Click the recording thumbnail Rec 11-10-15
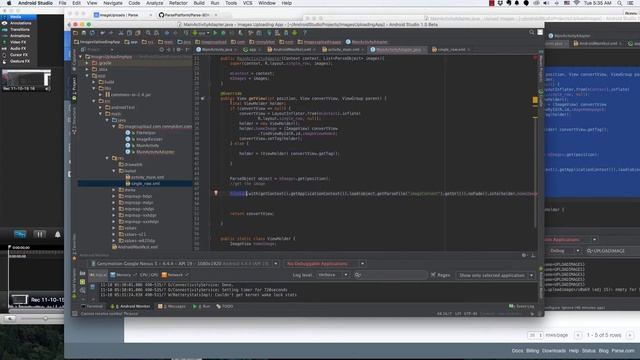640x360 pixels. [x=26, y=80]
